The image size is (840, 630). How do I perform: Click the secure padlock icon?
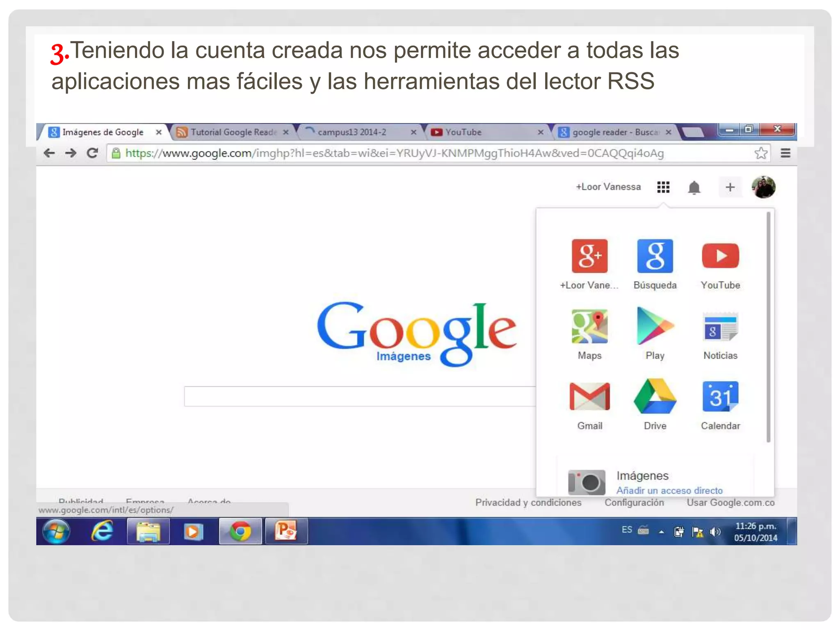click(116, 153)
